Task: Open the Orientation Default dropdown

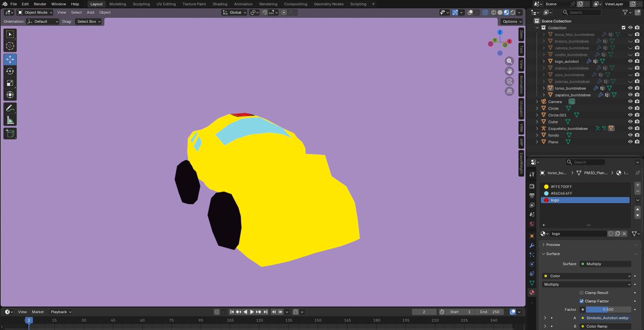Action: tap(43, 21)
